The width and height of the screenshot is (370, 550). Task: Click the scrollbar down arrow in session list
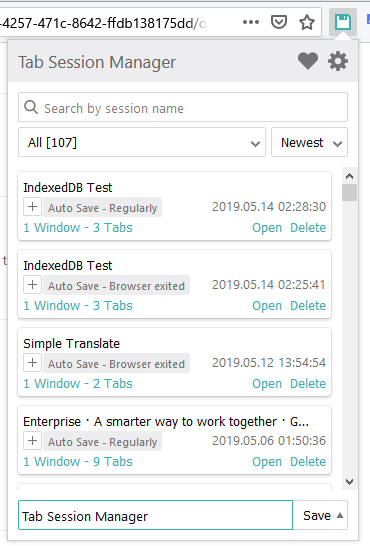tap(349, 482)
